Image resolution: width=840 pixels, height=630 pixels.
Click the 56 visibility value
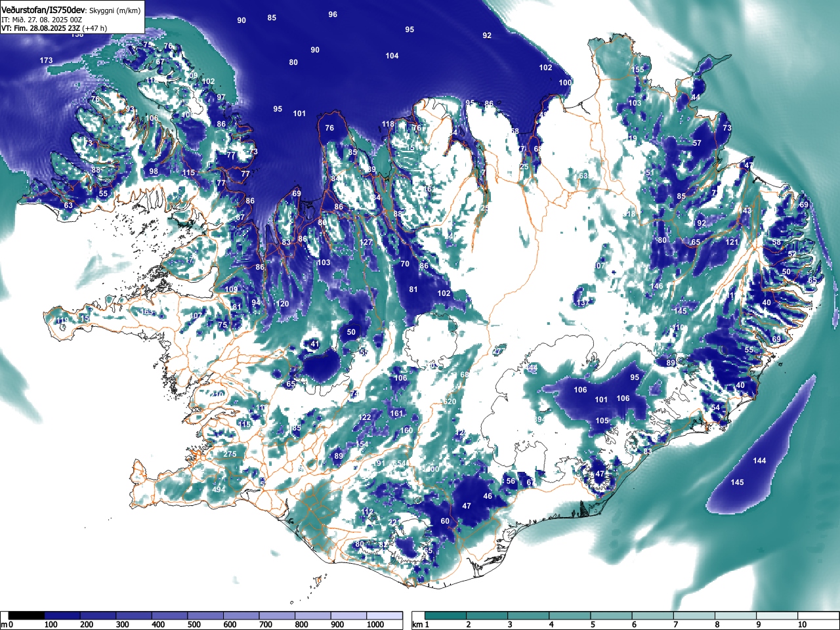point(511,481)
